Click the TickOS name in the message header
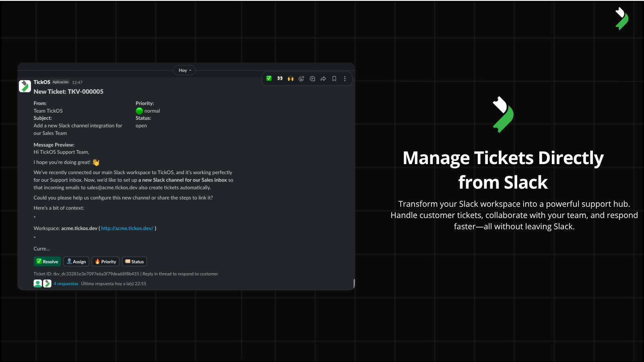The height and width of the screenshot is (362, 644). (41, 82)
